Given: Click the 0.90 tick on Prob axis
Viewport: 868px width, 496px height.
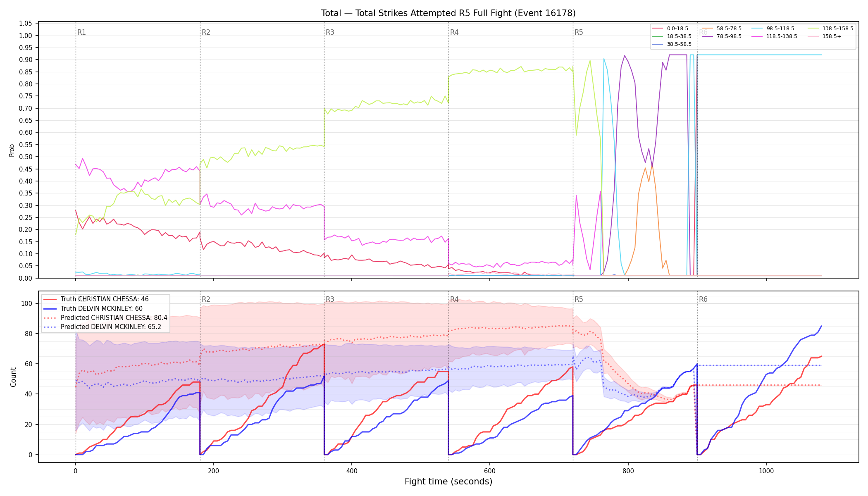Looking at the screenshot, I should [26, 60].
